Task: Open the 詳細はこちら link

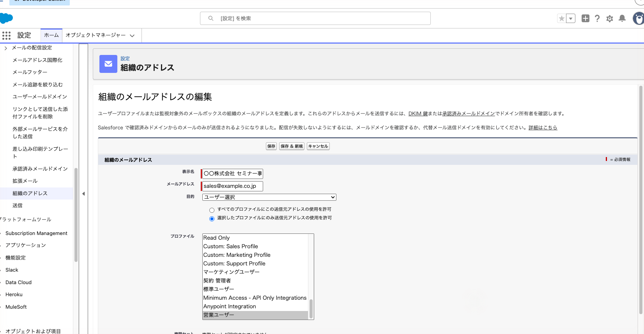Action: (x=543, y=127)
